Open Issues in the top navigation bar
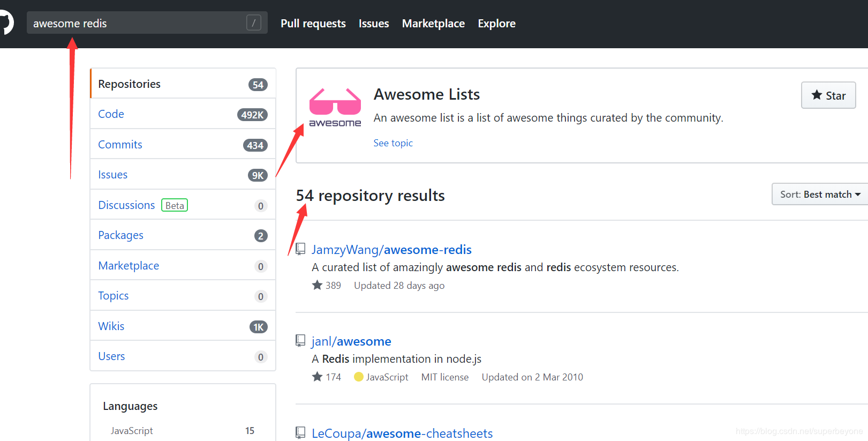Screen dimensions: 868x441 coord(374,24)
